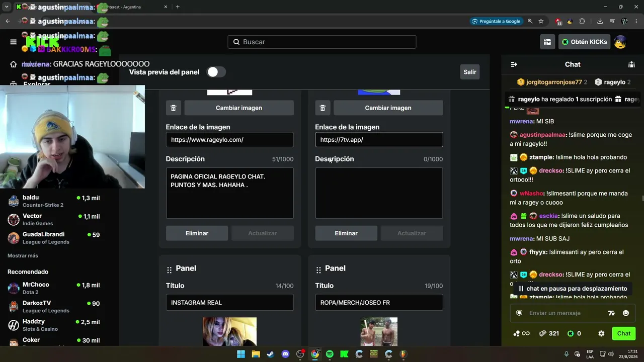644x362 pixels.
Task: Expand followed channels with Mostrar más
Action: click(x=23, y=255)
